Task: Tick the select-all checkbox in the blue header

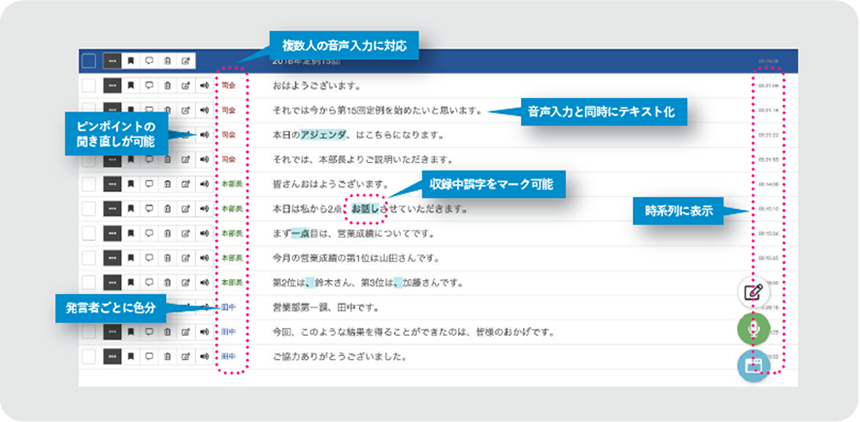Action: 88,61
